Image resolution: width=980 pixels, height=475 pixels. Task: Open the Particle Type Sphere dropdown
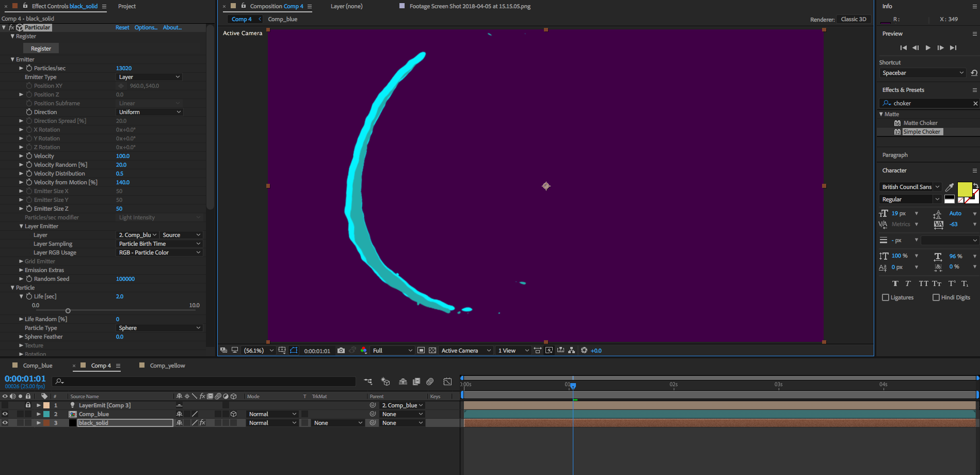click(x=159, y=328)
